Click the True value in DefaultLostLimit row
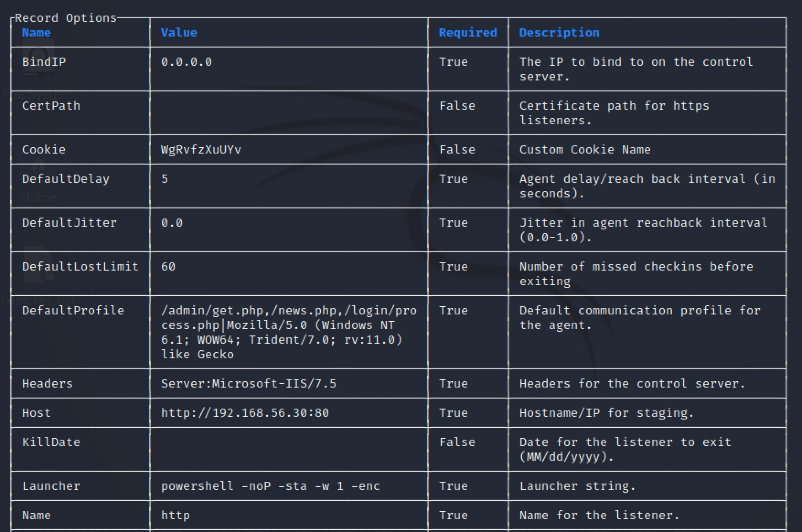The height and width of the screenshot is (532, 802). [454, 266]
